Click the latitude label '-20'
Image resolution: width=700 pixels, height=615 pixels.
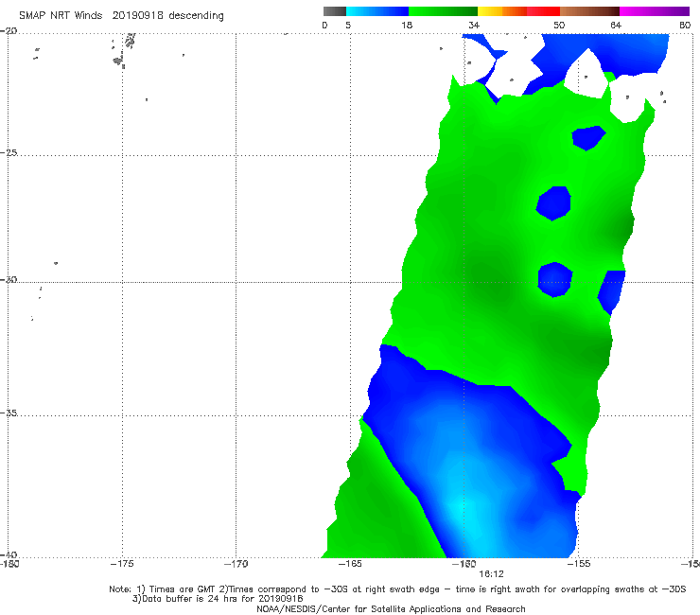point(9,31)
